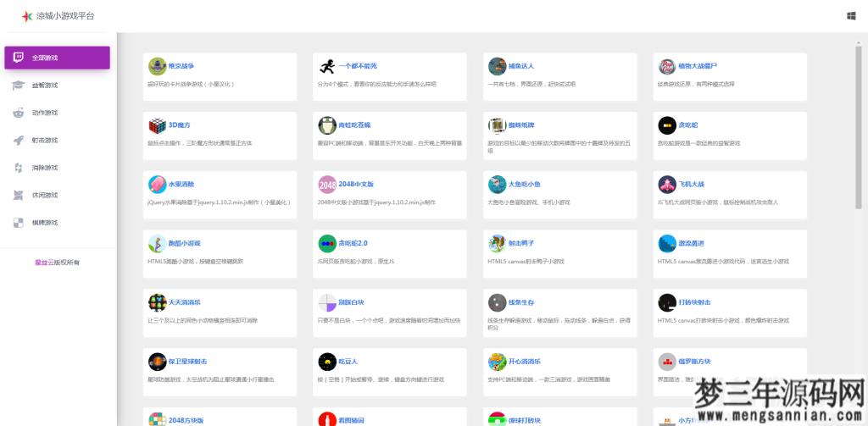The image size is (868, 426).
Task: Click the rocket icon beside 射击游戏
Action: (19, 140)
